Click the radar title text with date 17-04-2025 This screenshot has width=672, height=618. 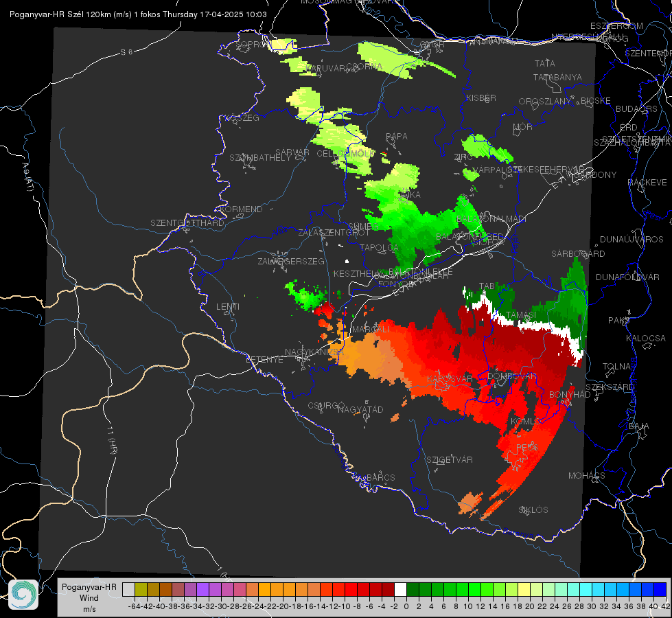(138, 14)
